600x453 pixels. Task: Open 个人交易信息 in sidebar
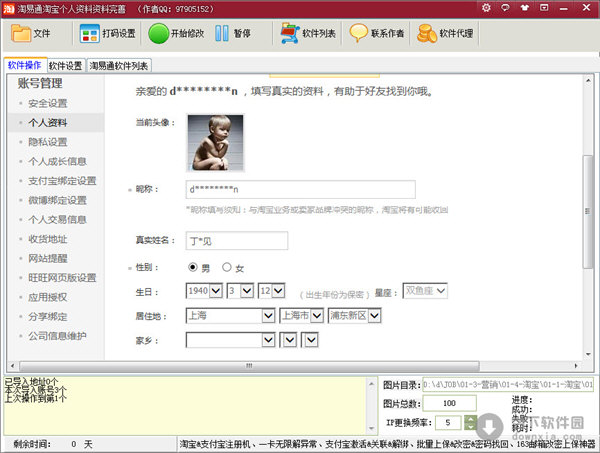[57, 220]
